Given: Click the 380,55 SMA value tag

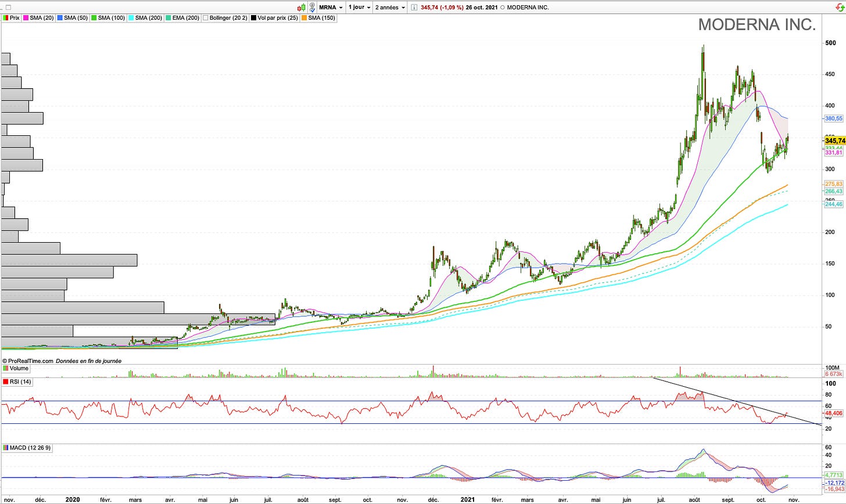Looking at the screenshot, I should [833, 118].
